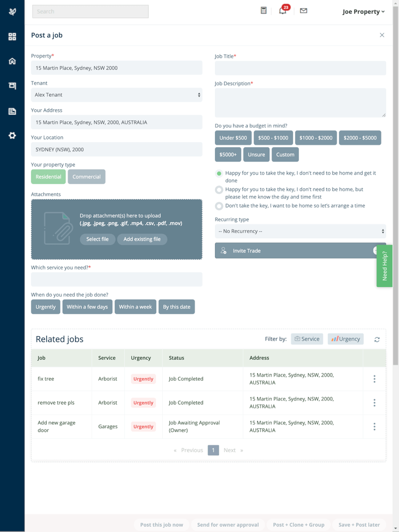Click the paperclip document attachment icon
Image resolution: width=399 pixels, height=532 pixels.
point(59,228)
